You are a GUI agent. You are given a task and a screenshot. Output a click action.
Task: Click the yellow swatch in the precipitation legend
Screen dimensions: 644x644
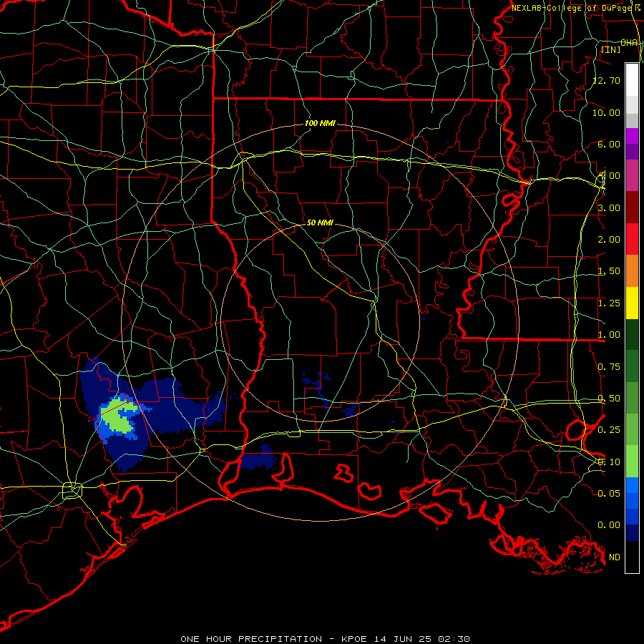(x=632, y=303)
